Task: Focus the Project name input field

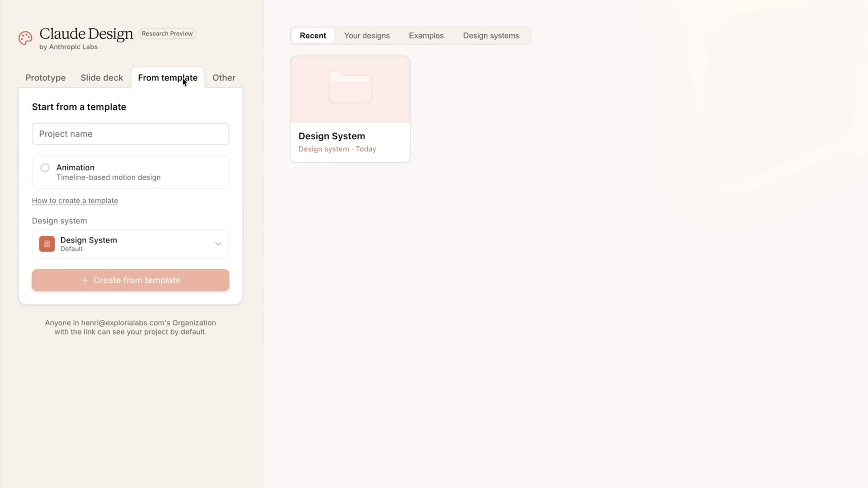Action: [131, 134]
